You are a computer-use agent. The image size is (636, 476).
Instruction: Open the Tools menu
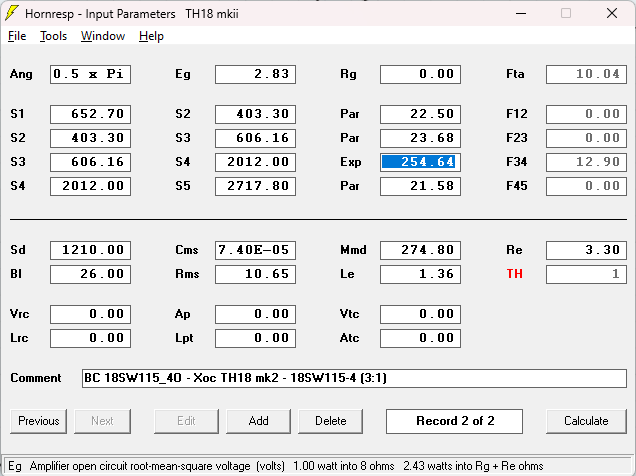[x=53, y=36]
